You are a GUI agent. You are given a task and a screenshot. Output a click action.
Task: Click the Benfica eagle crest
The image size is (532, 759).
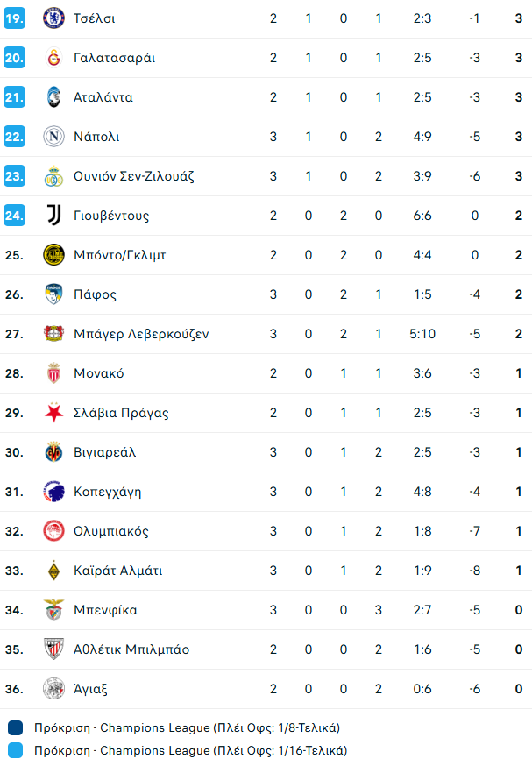click(x=53, y=610)
